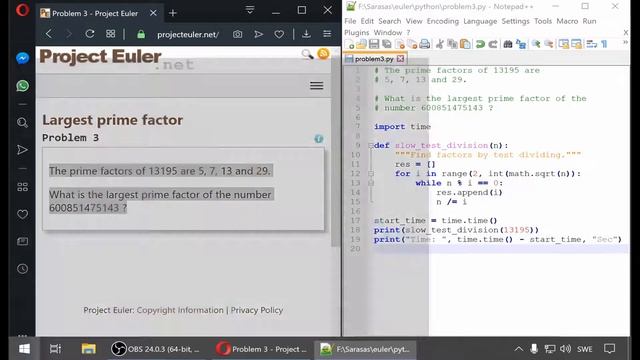The height and width of the screenshot is (360, 640).
Task: Open Opera Easy Setup menu icon
Action: click(x=327, y=34)
